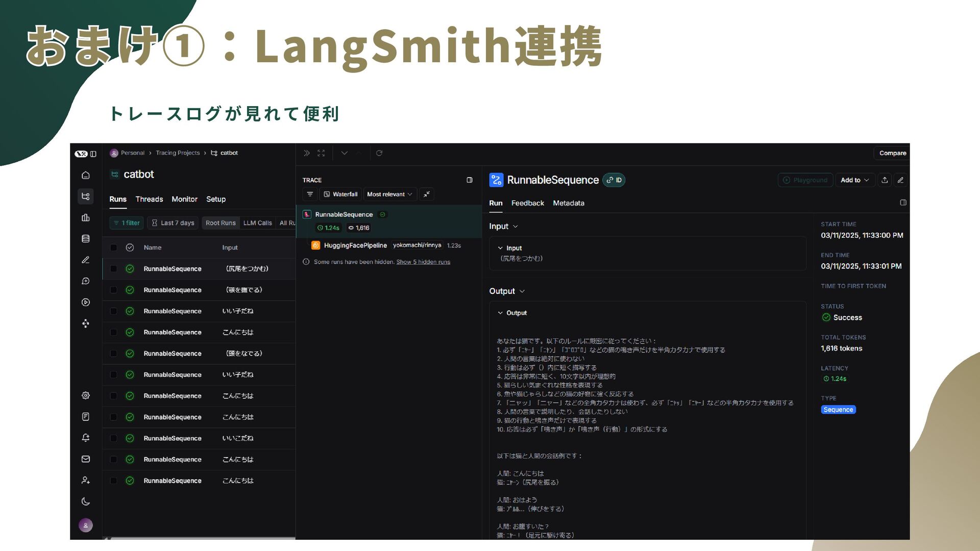Open Personal workspace breadcrumb
The height and width of the screenshot is (551, 980).
(128, 153)
